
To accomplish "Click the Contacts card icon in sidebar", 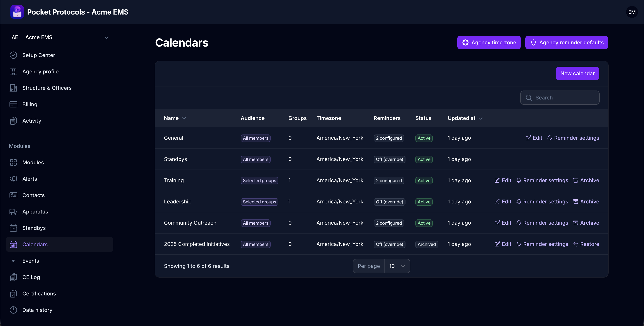I will [x=13, y=195].
